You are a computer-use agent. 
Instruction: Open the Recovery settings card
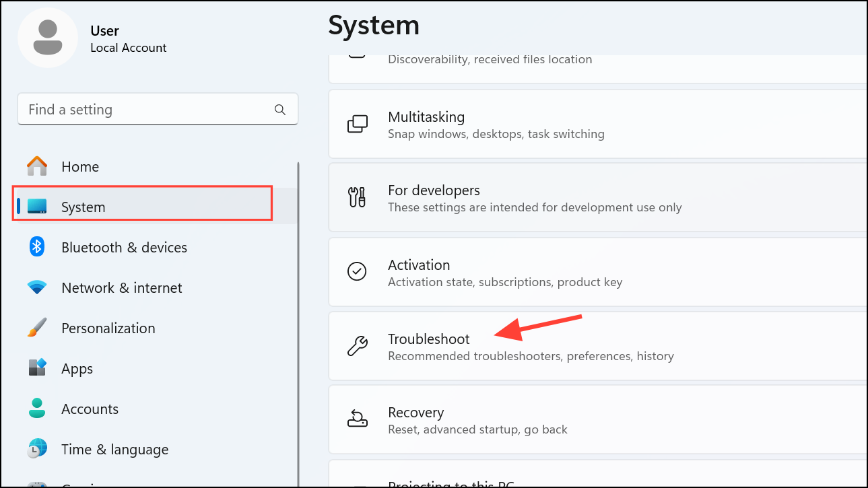point(598,420)
